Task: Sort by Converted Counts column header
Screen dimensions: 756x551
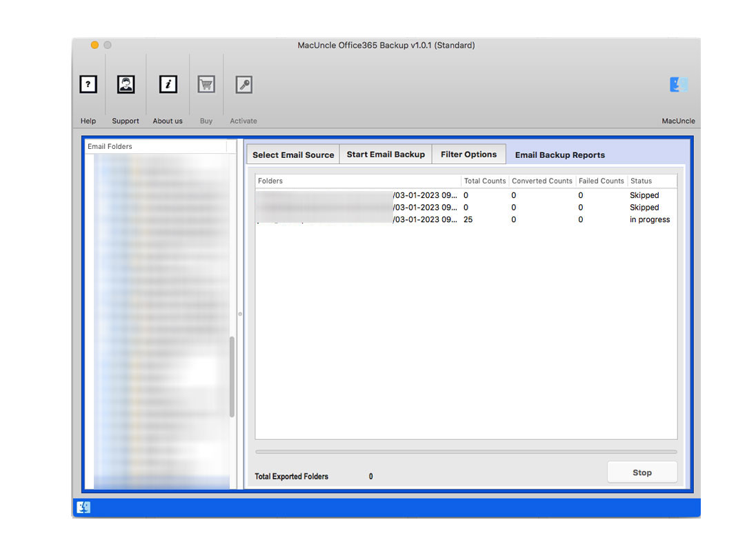Action: tap(542, 181)
